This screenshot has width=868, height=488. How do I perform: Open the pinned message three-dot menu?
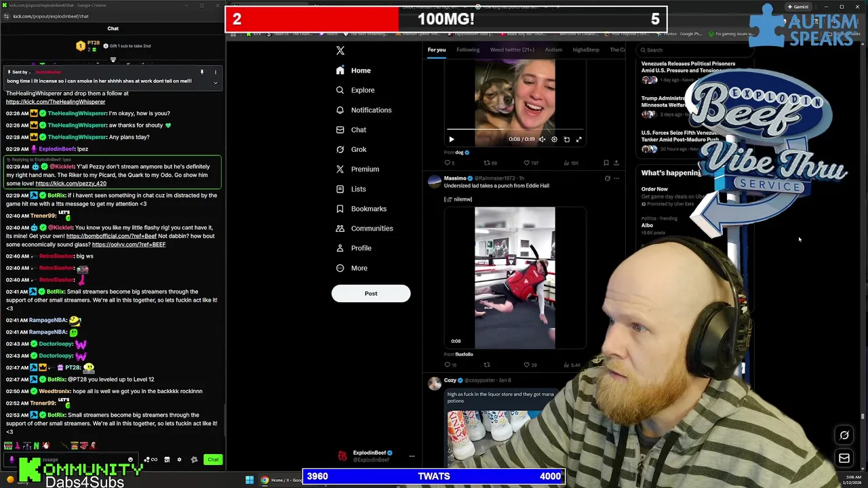point(215,72)
